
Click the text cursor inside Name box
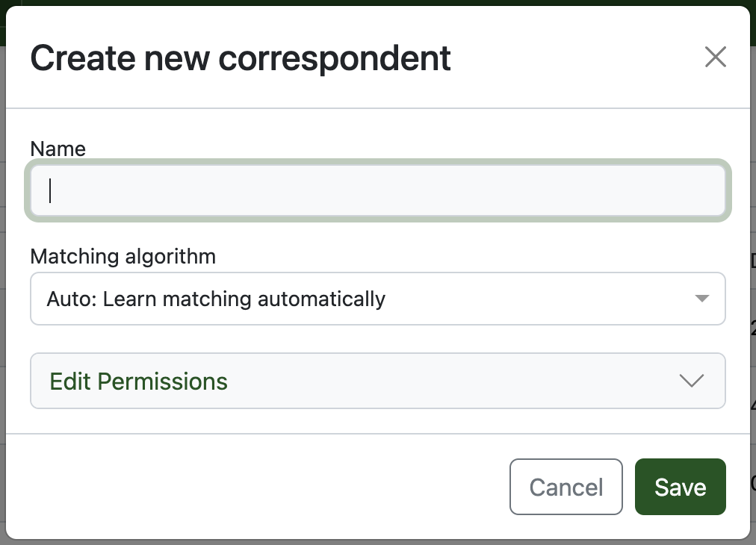tap(51, 191)
